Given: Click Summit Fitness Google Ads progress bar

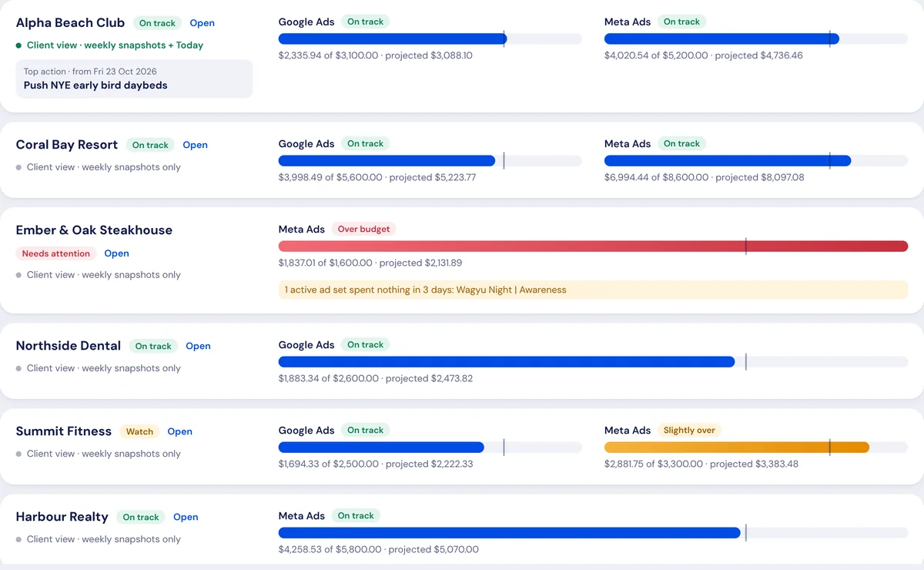Looking at the screenshot, I should 430,448.
